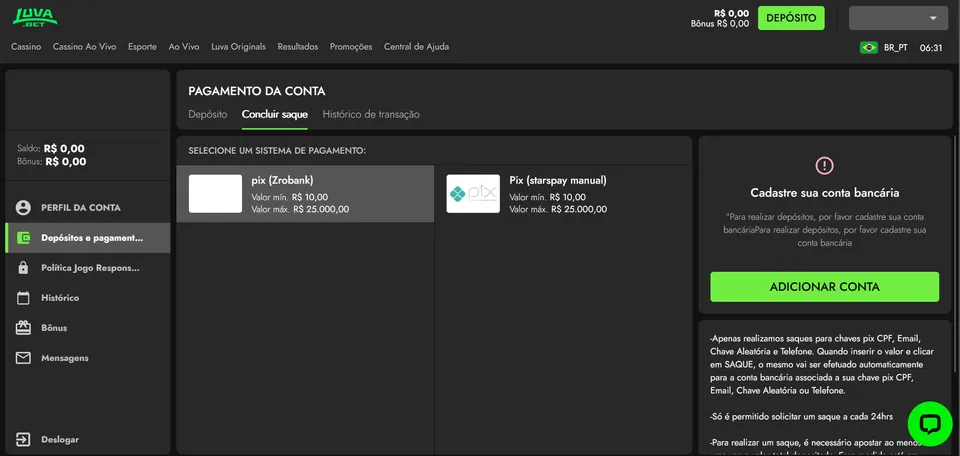Select the pix (Zrobank) payment system
Viewport: 960px width, 456px height.
(305, 193)
